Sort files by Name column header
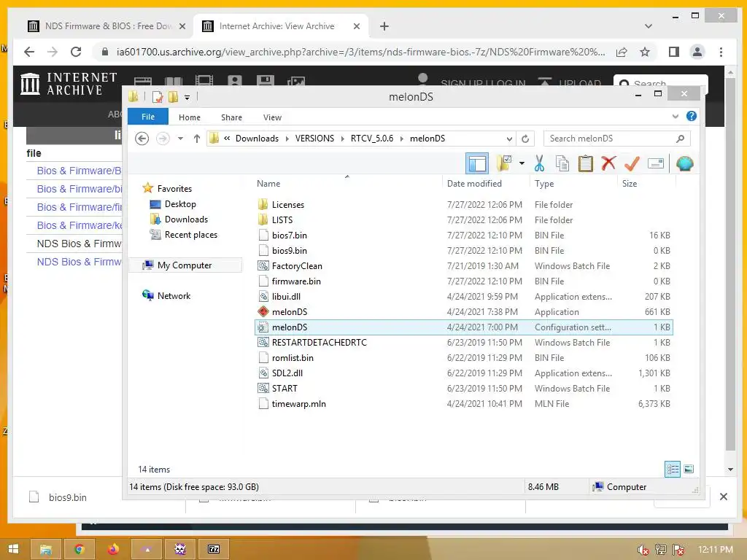747x560 pixels. (x=268, y=183)
